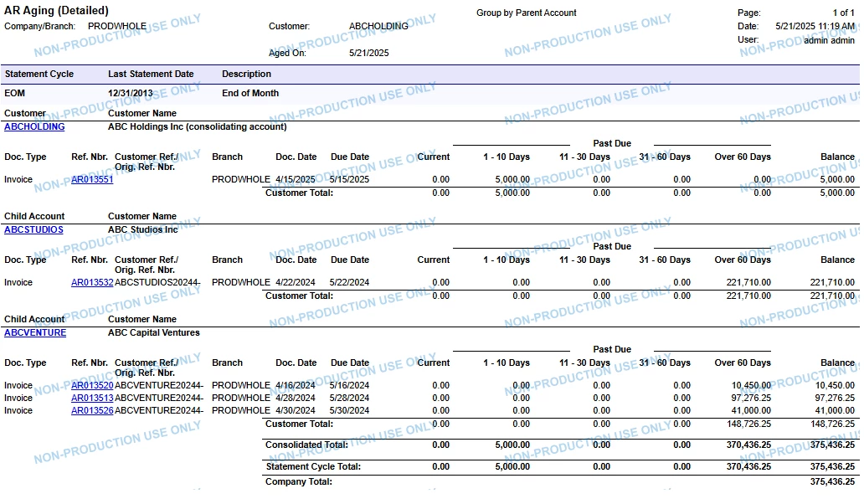Select the Consolidated Total label

pyautogui.click(x=306, y=445)
